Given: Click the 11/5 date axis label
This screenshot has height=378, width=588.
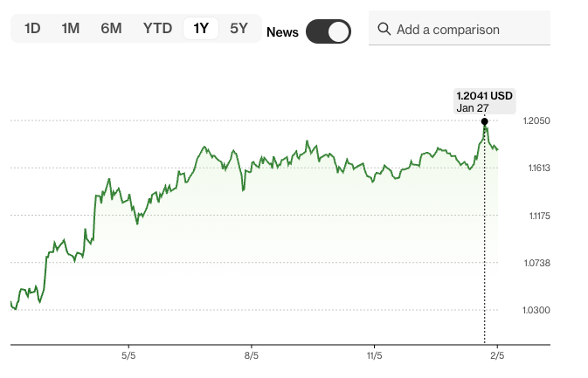Looking at the screenshot, I should [x=375, y=355].
